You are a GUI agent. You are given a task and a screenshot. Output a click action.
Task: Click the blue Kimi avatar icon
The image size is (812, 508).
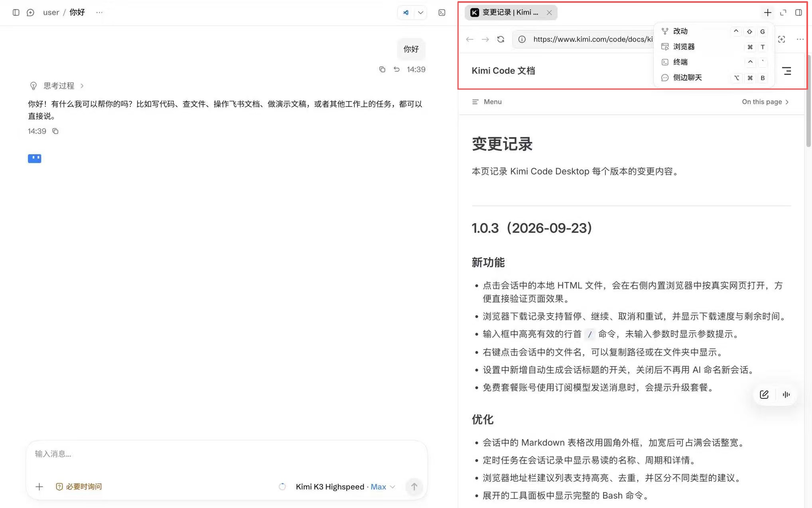pyautogui.click(x=35, y=159)
